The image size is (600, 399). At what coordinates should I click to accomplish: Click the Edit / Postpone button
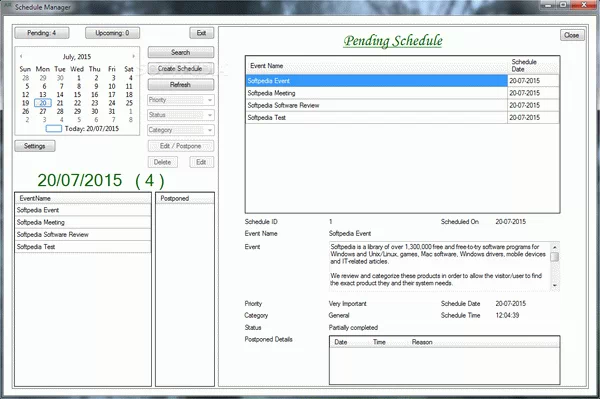click(181, 146)
